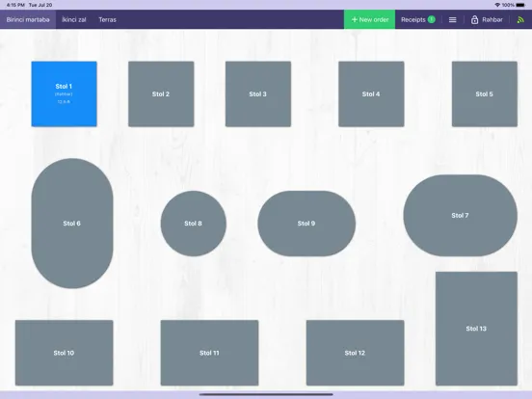Select the large oval table Stol 7
Image resolution: width=532 pixels, height=399 pixels.
click(460, 216)
